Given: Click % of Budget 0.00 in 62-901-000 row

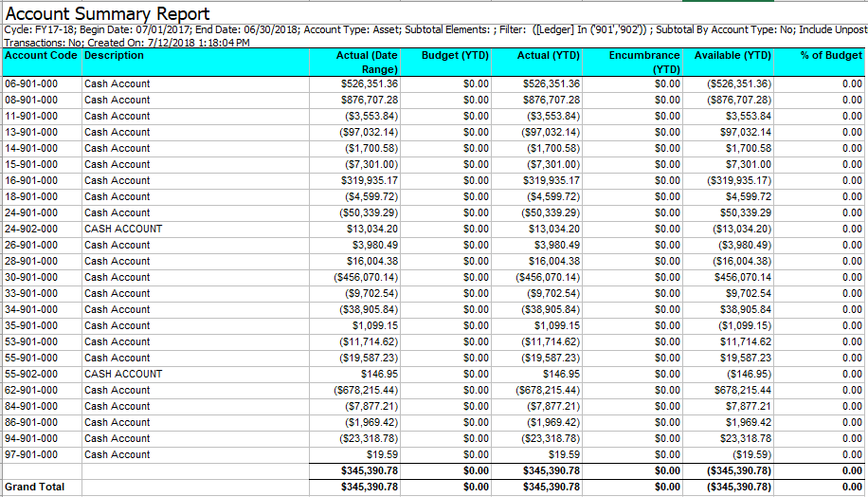Looking at the screenshot, I should point(853,390).
